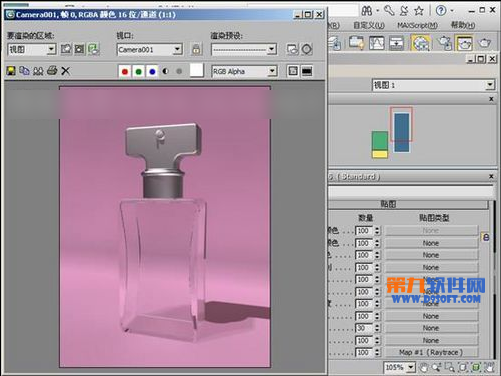Viewport: 501px width, 376px height.
Task: Click the auto region selected icon
Action: click(79, 49)
